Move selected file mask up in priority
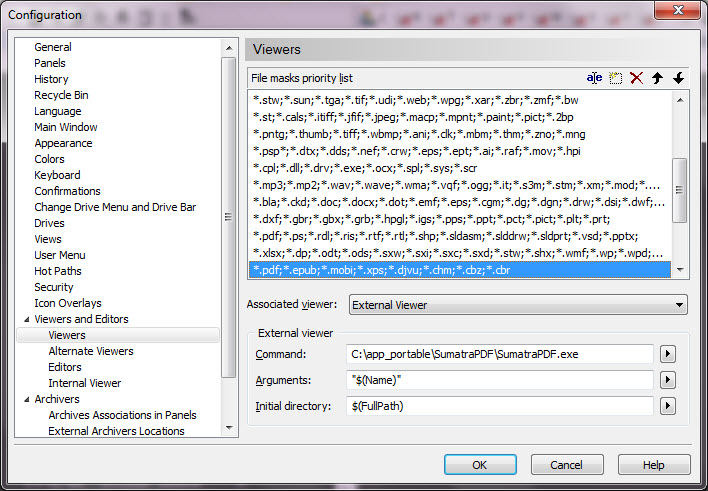 657,78
